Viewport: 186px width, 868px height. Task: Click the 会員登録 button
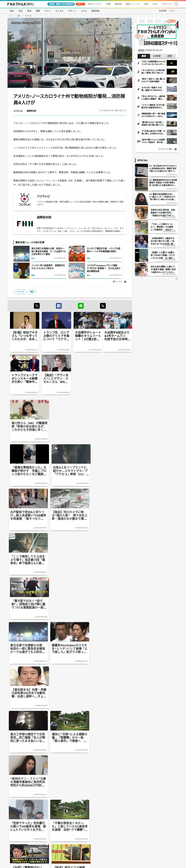162,11
